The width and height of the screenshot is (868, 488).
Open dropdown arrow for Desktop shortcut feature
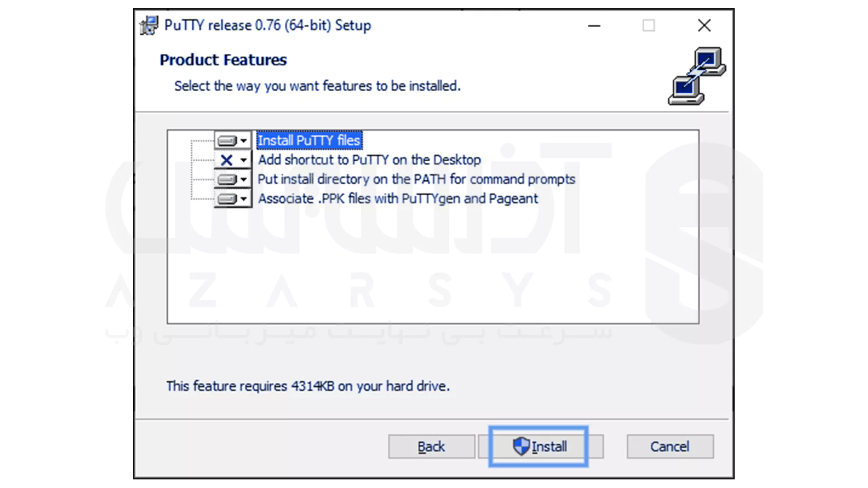pos(244,160)
